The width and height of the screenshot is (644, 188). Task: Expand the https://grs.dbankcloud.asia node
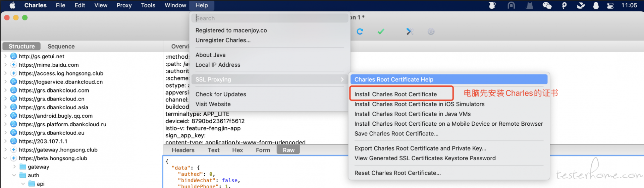tap(5, 107)
